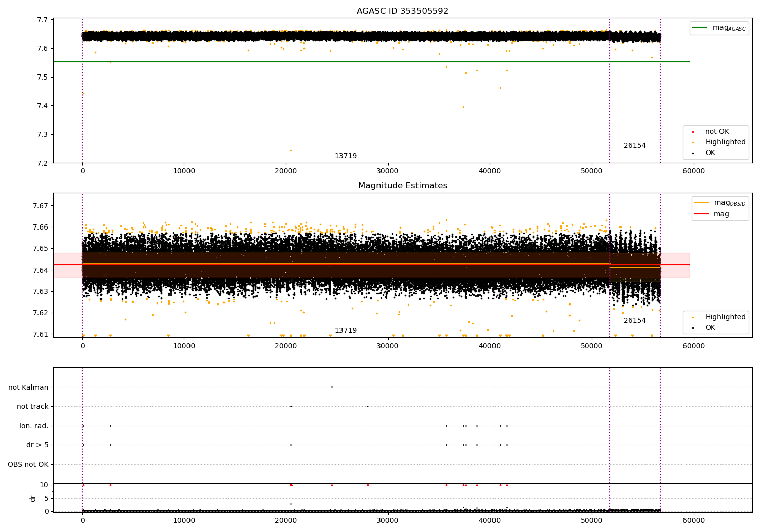This screenshot has width=760, height=532.
Task: Click the 'Ion. rad.' row label
Action: 34,426
